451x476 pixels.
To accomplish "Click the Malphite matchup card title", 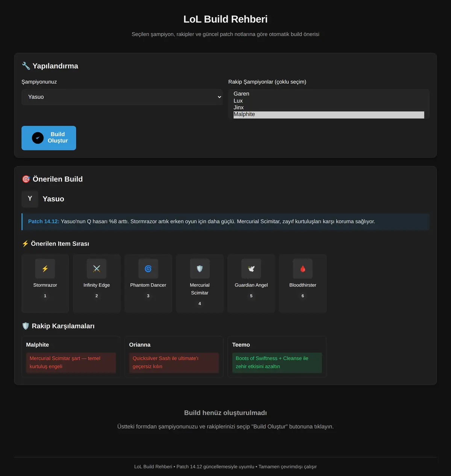I will coord(38,345).
